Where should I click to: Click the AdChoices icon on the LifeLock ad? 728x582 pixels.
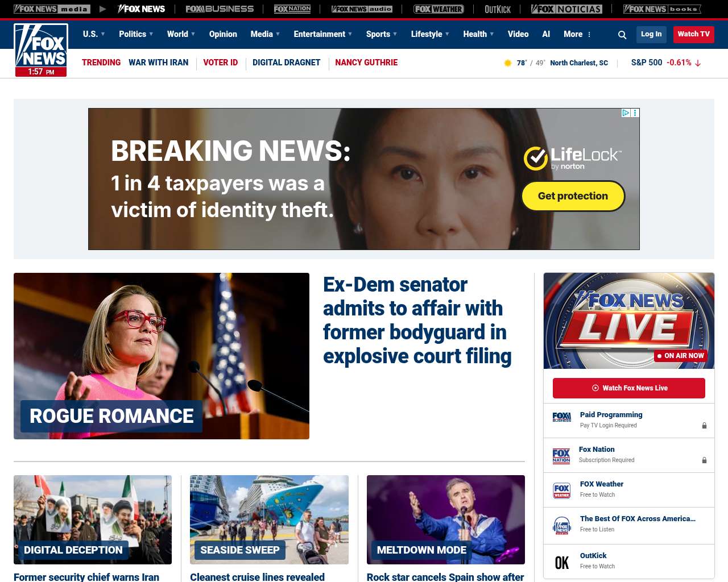coord(625,113)
